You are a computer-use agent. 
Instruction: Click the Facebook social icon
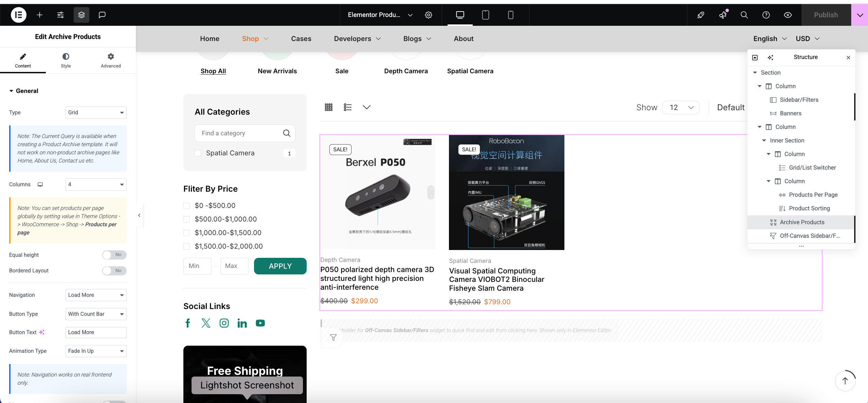click(x=188, y=323)
